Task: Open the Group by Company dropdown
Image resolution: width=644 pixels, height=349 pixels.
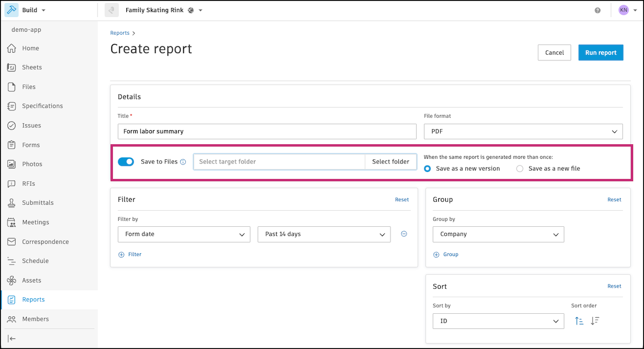Action: pos(498,234)
